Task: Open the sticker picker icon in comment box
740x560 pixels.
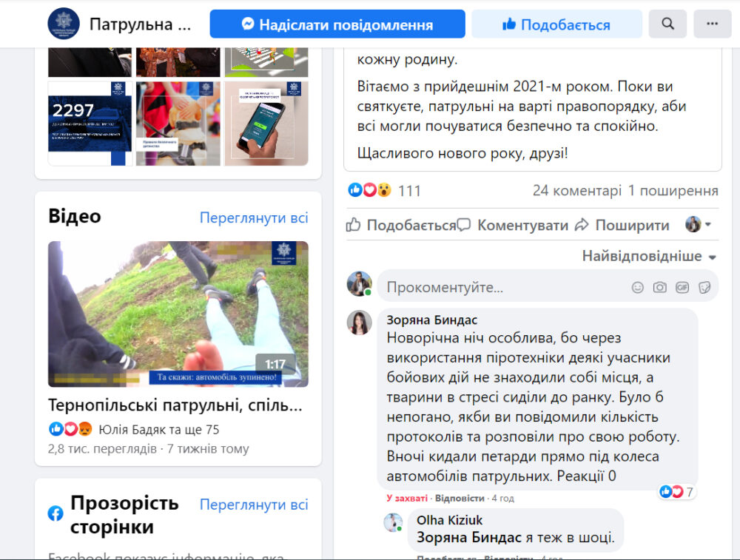Action: (x=704, y=287)
